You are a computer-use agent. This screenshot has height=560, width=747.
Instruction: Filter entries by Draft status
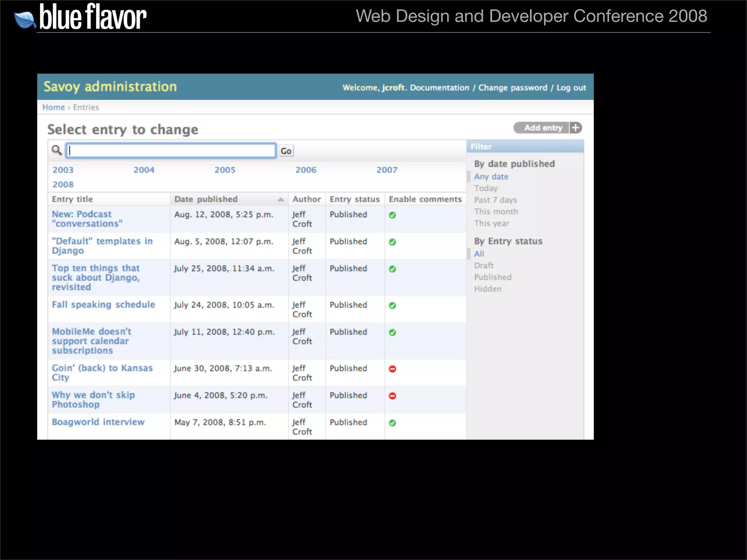(484, 265)
